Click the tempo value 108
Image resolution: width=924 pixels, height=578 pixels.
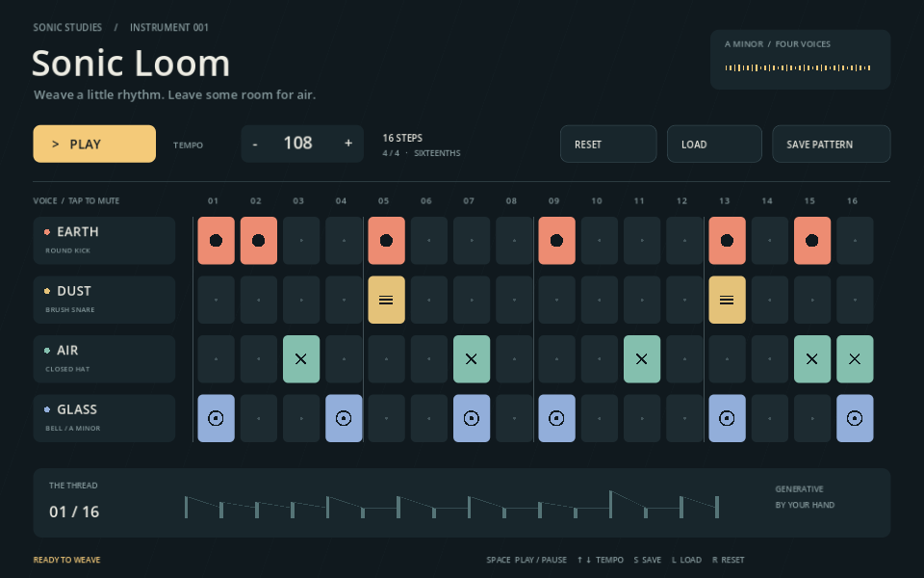click(298, 144)
